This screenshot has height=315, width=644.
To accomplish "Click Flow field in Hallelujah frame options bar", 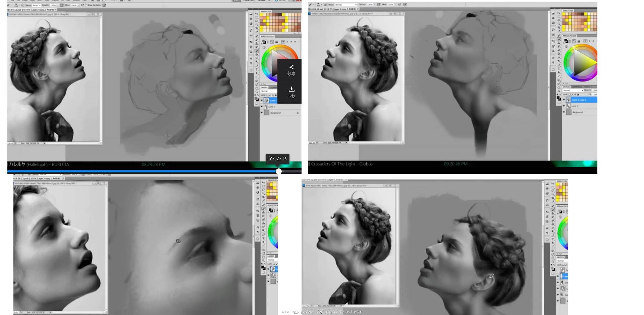I will click(x=74, y=5).
